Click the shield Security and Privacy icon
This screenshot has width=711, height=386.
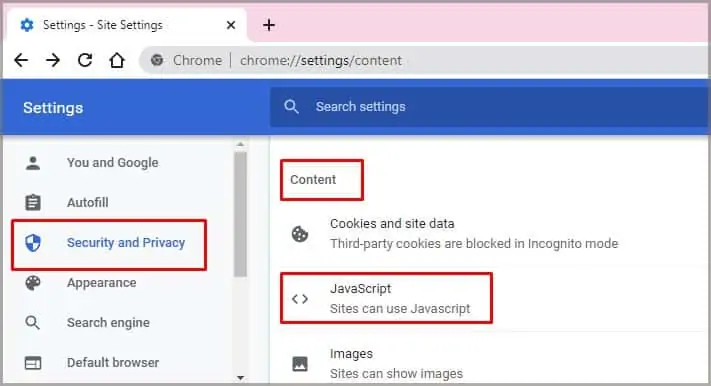coord(33,243)
